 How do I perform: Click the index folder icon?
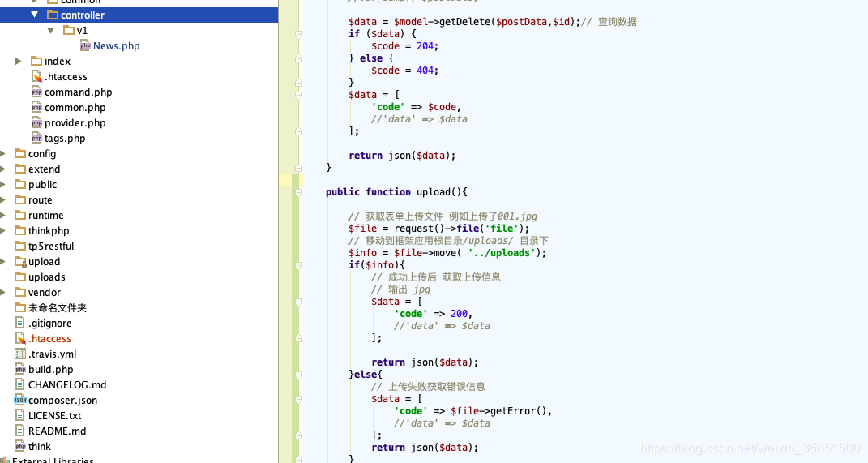point(36,61)
